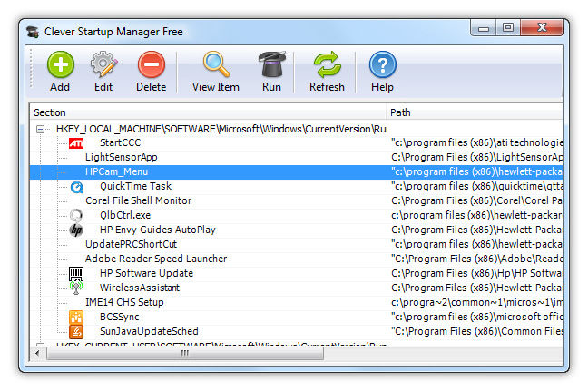
Task: Click the Section column header
Action: (x=208, y=112)
